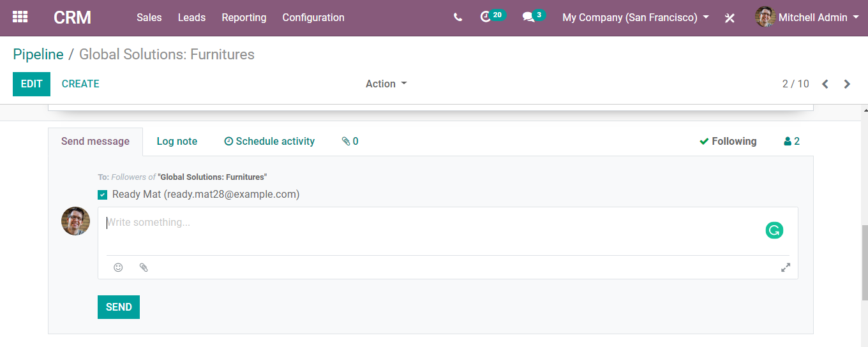Open the Action dropdown
This screenshot has height=347, width=868.
click(386, 84)
